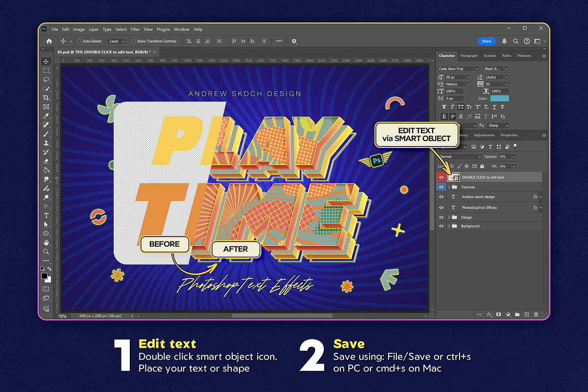Select the Rectangular Marquee tool
This screenshot has height=392, width=588.
[x=46, y=71]
